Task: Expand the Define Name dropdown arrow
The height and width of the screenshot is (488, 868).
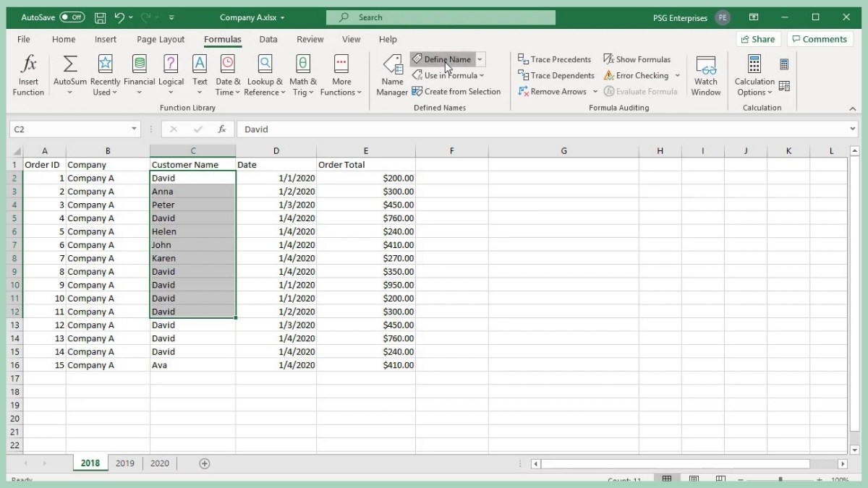Action: click(480, 59)
